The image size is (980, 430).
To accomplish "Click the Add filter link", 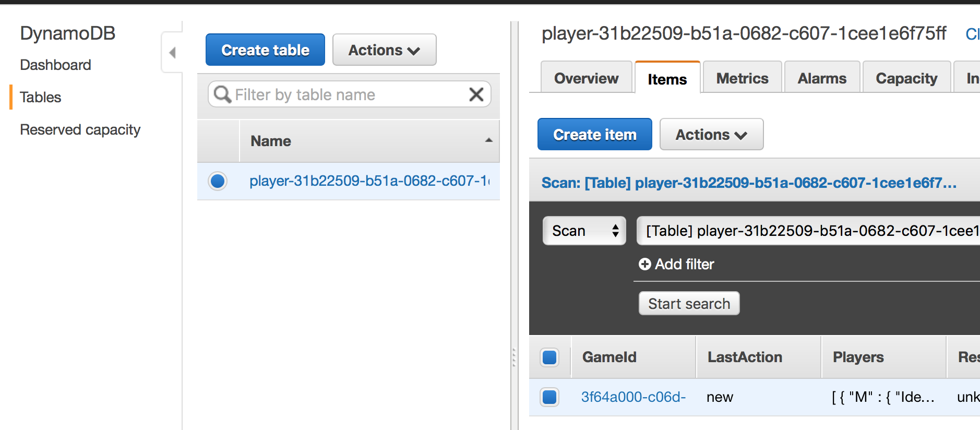I will pyautogui.click(x=684, y=264).
